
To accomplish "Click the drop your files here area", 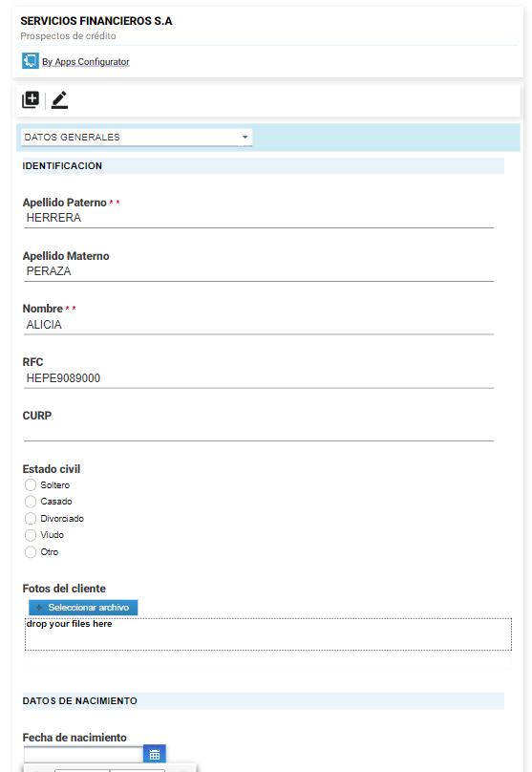I will [x=268, y=634].
